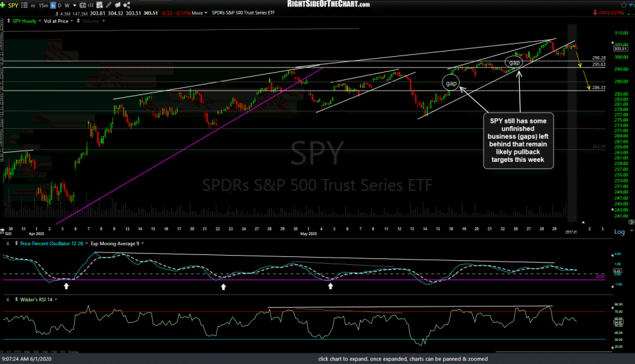
Task: Click the small triangle marker above date axis
Action: [x=583, y=222]
